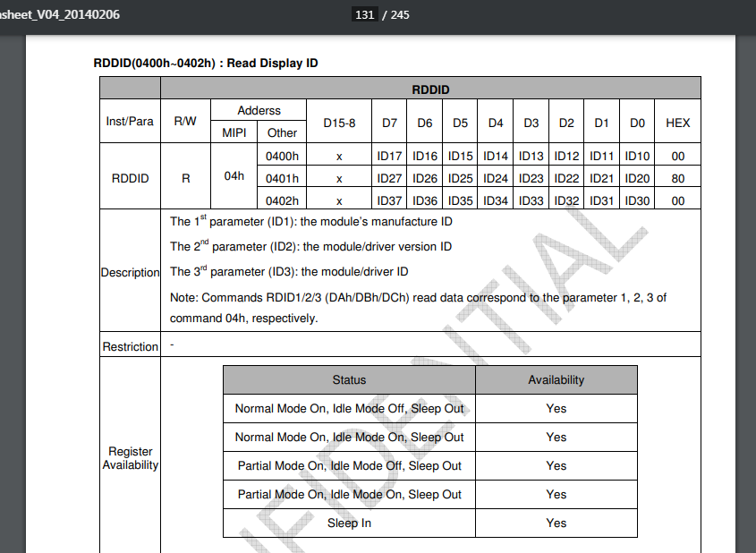Click the heading 'RDDID(0400h~0402h) : Read Display ID'
Image resolution: width=756 pixels, height=553 pixels.
click(x=206, y=64)
